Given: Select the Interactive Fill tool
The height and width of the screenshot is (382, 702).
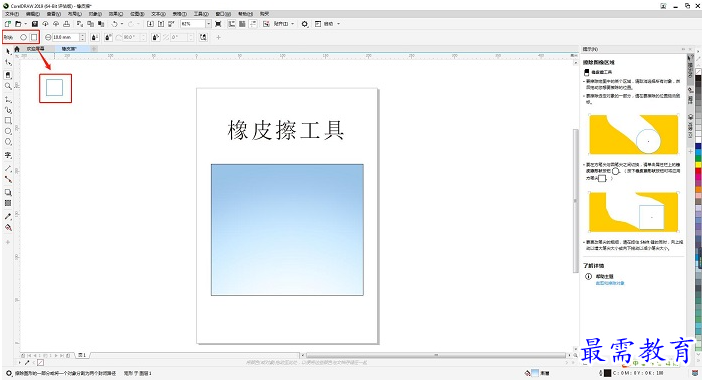Looking at the screenshot, I should point(8,227).
